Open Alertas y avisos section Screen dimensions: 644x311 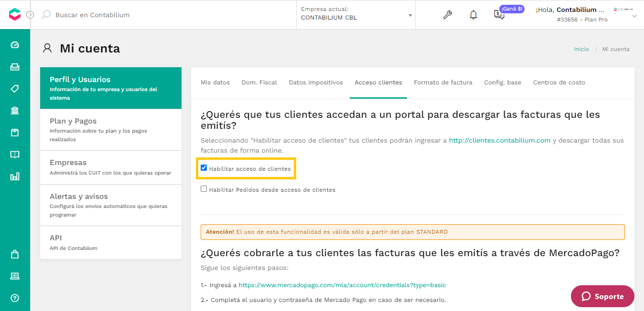(x=111, y=205)
